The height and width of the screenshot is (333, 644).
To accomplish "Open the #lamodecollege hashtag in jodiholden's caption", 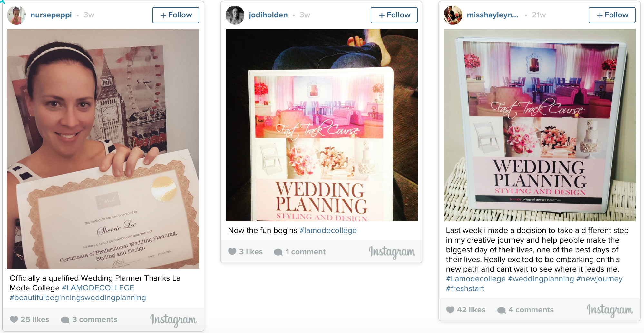I will pyautogui.click(x=328, y=230).
